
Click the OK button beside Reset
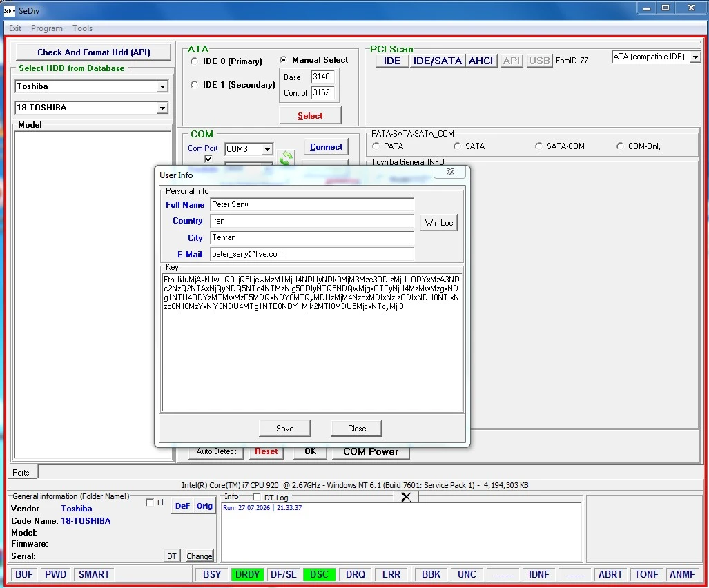click(310, 451)
